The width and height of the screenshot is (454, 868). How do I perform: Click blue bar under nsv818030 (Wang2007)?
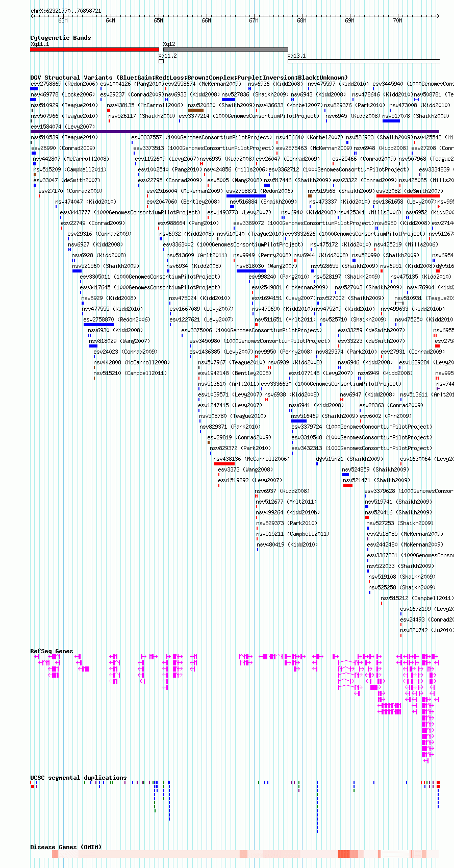pyautogui.click(x=251, y=271)
